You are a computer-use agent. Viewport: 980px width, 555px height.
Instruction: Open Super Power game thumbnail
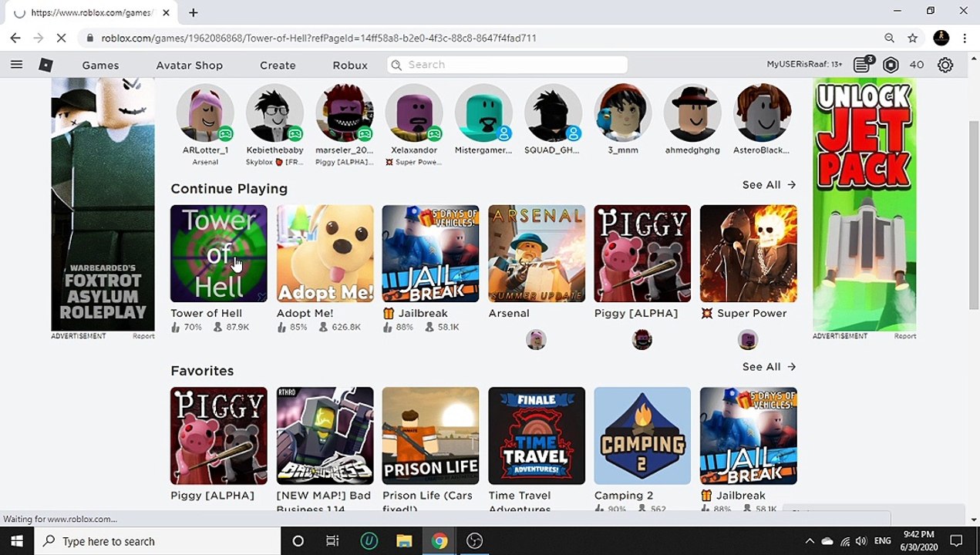(748, 254)
